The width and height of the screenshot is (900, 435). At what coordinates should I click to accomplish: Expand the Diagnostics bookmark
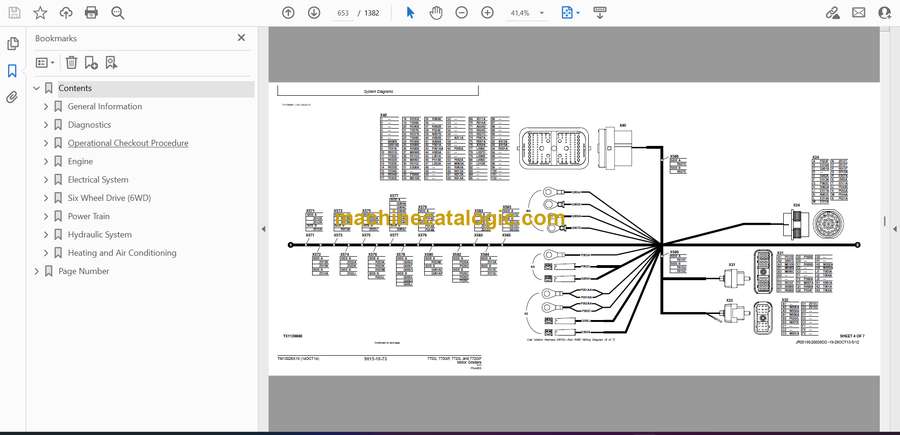point(46,125)
